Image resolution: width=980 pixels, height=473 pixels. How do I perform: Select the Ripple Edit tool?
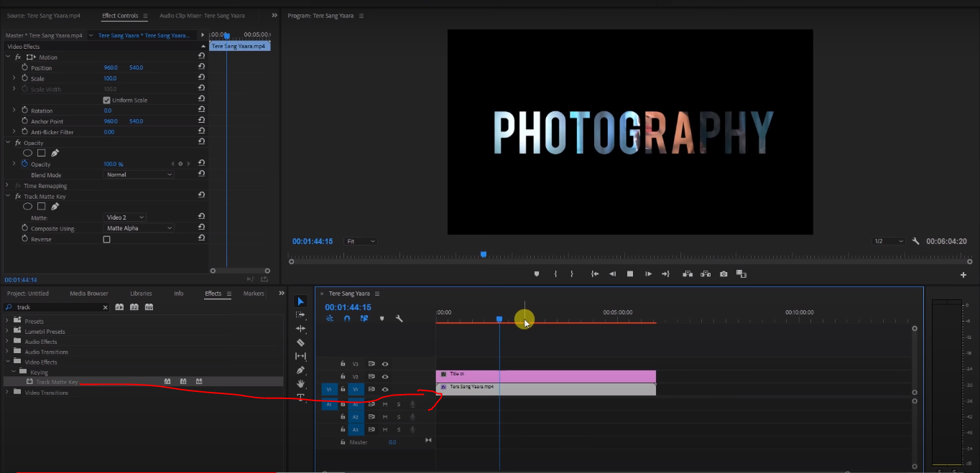[300, 329]
